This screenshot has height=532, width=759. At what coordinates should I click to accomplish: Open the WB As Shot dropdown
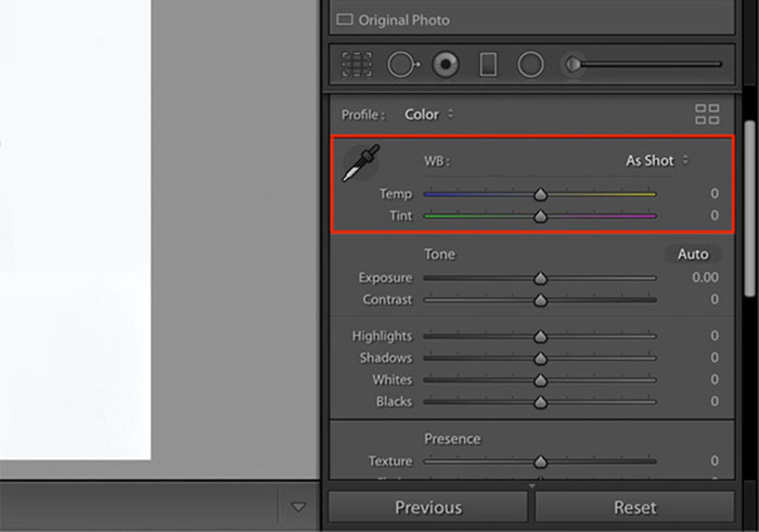tap(657, 161)
